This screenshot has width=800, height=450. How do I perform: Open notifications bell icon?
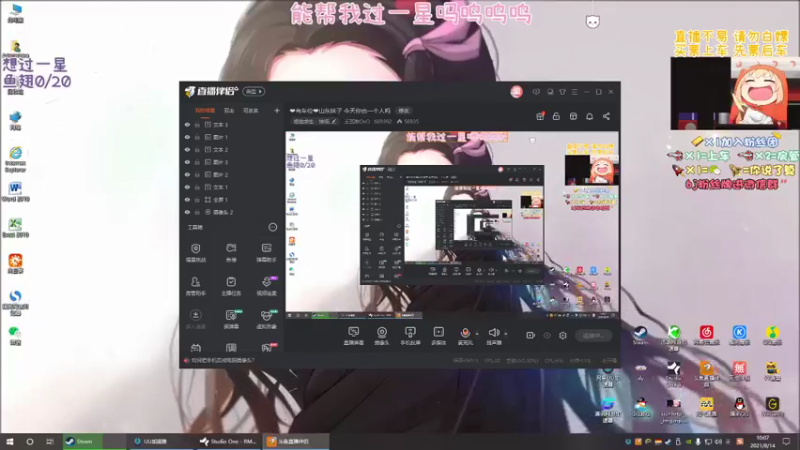(589, 116)
